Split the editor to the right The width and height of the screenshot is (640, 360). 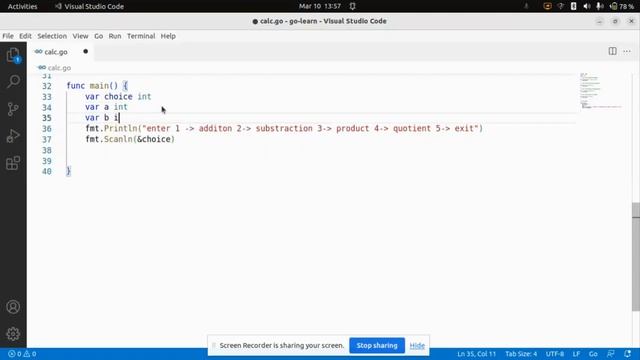[612, 51]
